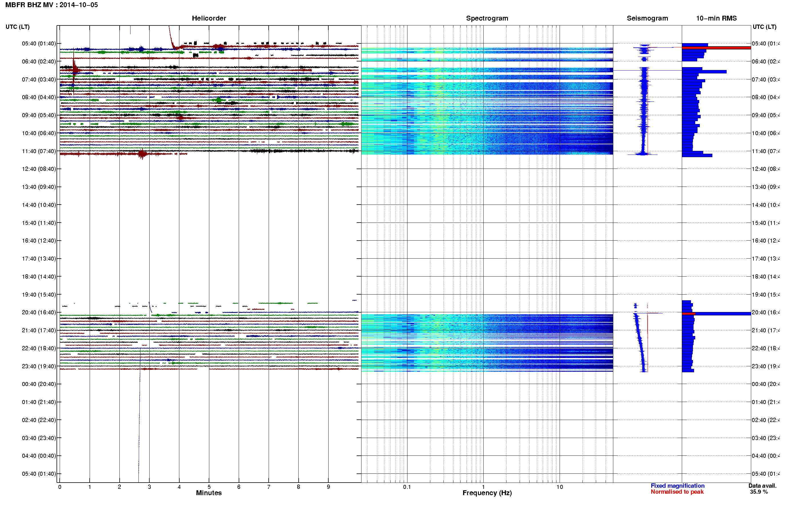Select the '10-min RMS' panel heading

coord(716,18)
